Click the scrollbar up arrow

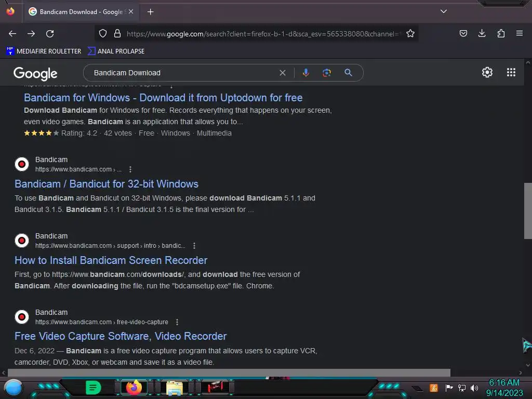click(x=528, y=62)
